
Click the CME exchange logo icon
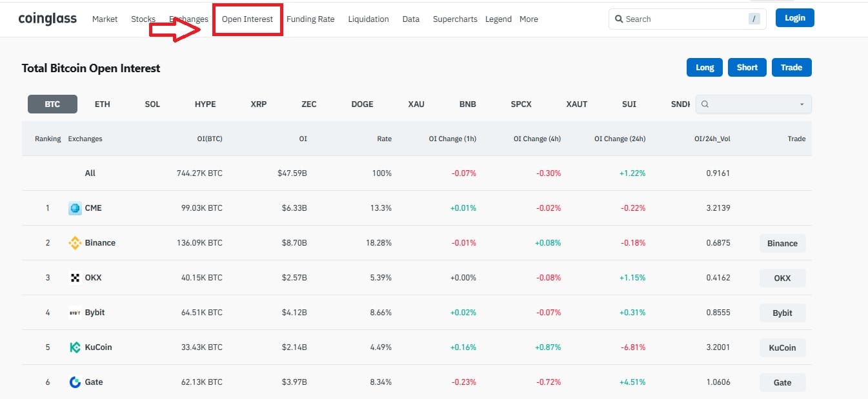75,208
